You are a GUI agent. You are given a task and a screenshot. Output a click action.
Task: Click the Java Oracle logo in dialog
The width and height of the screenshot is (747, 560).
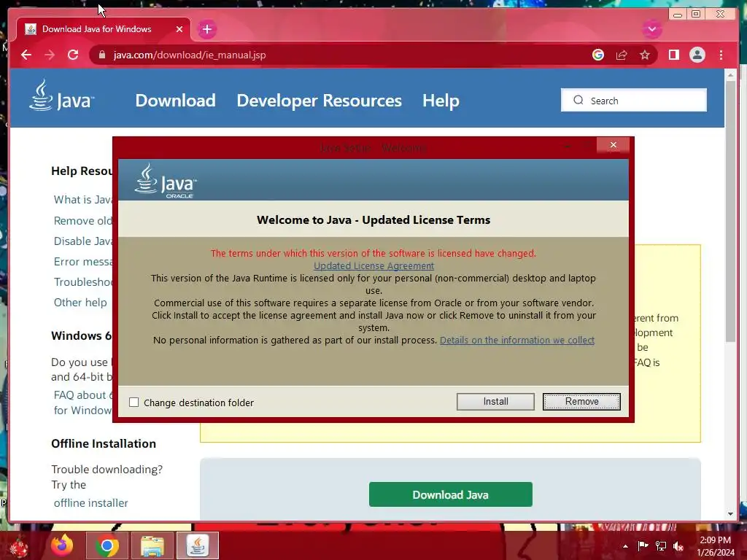(166, 181)
